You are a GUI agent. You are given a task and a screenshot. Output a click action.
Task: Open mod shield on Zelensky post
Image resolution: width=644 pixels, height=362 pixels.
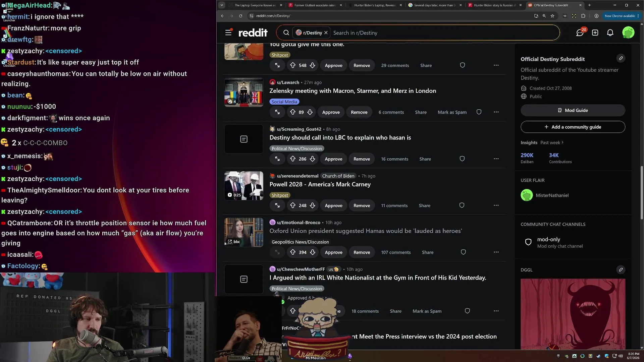click(x=479, y=112)
